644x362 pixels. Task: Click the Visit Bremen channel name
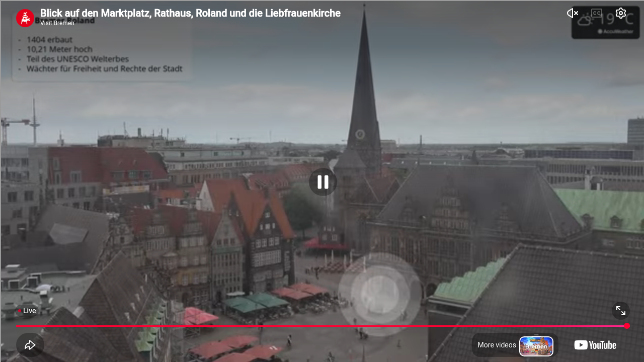(x=57, y=23)
